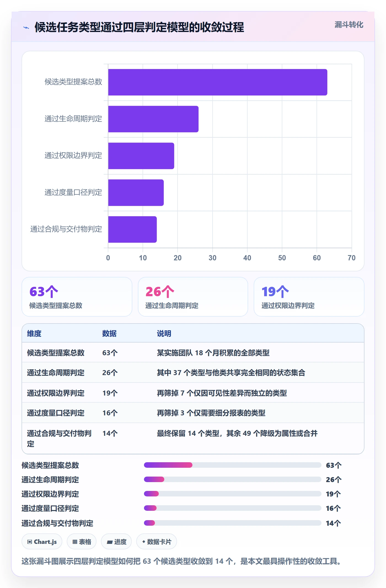Image resolution: width=386 pixels, height=588 pixels.
Task: Click the x-axis tick label 70
Action: pos(352,258)
